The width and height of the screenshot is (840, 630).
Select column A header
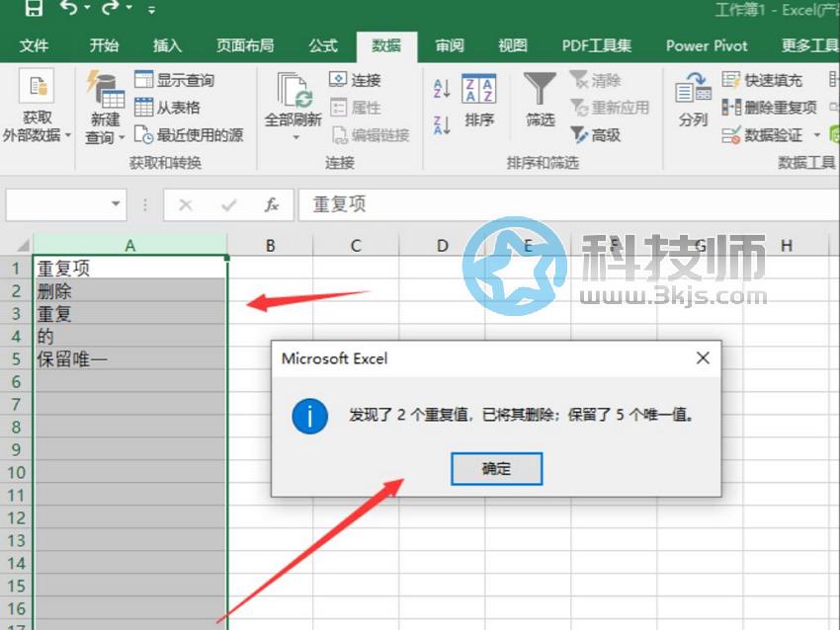(x=130, y=245)
